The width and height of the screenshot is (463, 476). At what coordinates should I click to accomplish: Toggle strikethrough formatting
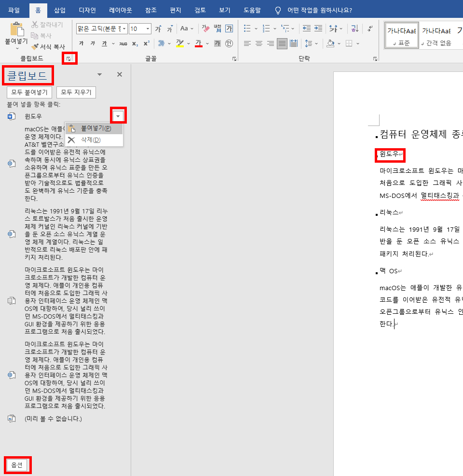point(123,43)
